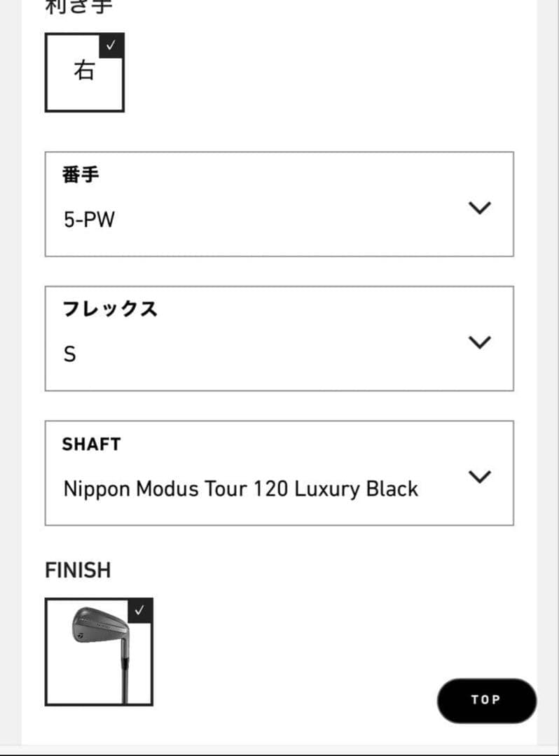Click the chevron in the フレックス box

coord(480,342)
